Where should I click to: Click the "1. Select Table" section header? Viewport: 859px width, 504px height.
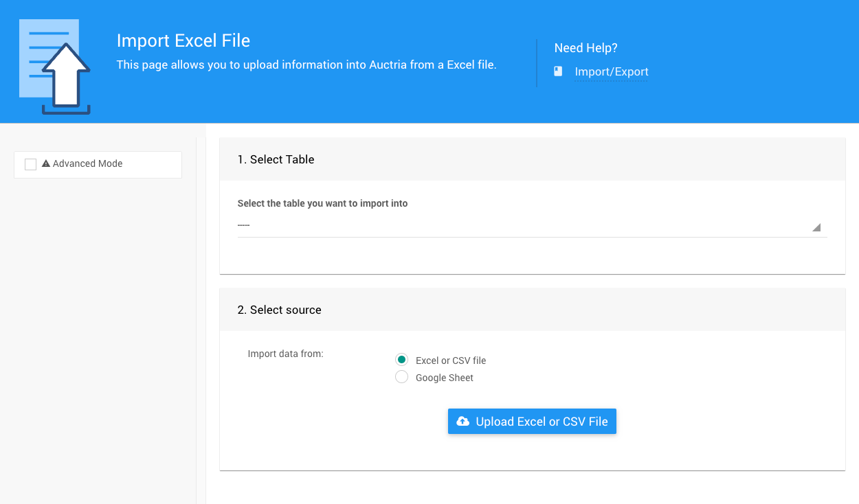click(276, 159)
